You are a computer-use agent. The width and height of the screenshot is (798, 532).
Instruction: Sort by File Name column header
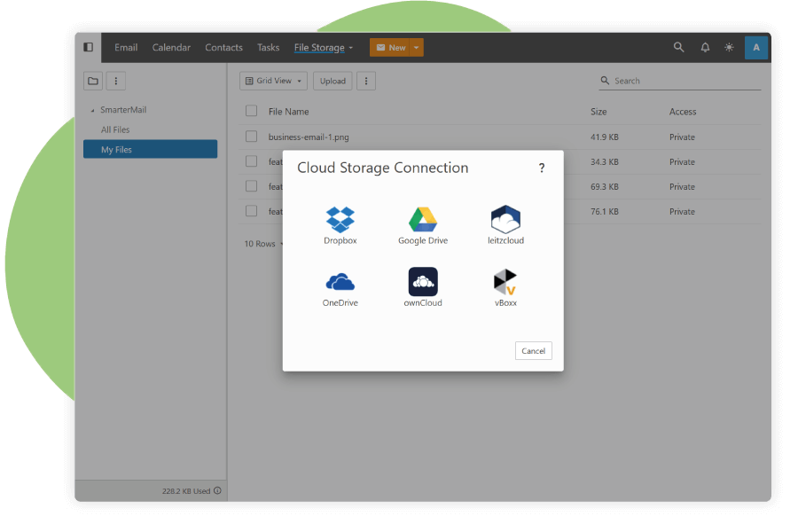[x=288, y=112]
